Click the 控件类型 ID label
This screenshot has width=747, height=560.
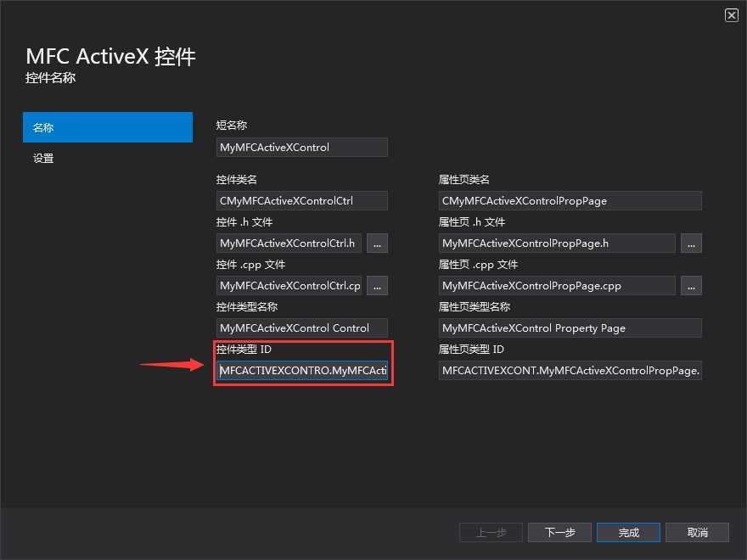pos(244,349)
